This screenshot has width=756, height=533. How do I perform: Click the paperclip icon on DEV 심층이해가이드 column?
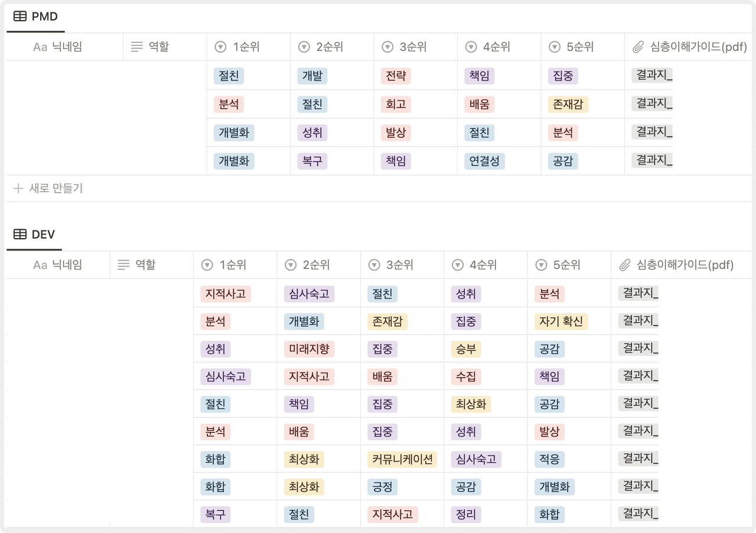pos(624,265)
